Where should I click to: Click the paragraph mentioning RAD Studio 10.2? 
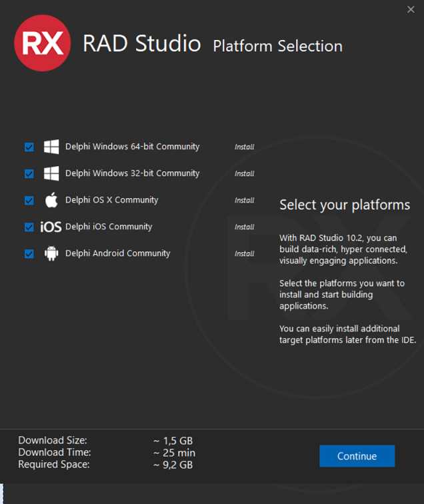point(343,249)
